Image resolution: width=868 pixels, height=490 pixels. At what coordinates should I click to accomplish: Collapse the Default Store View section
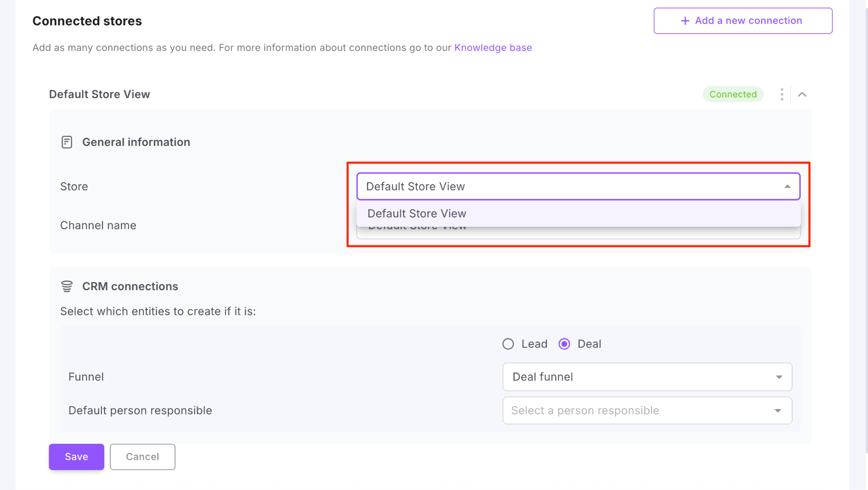click(x=802, y=94)
